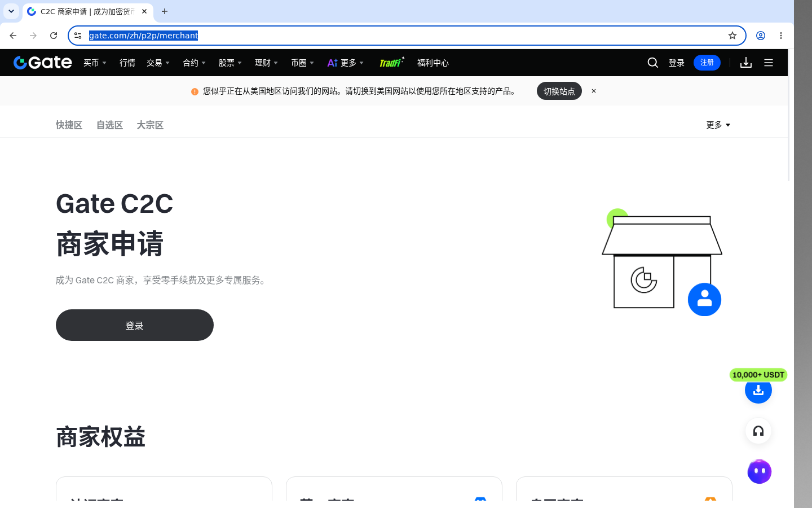Click the header 登录 link

(677, 63)
